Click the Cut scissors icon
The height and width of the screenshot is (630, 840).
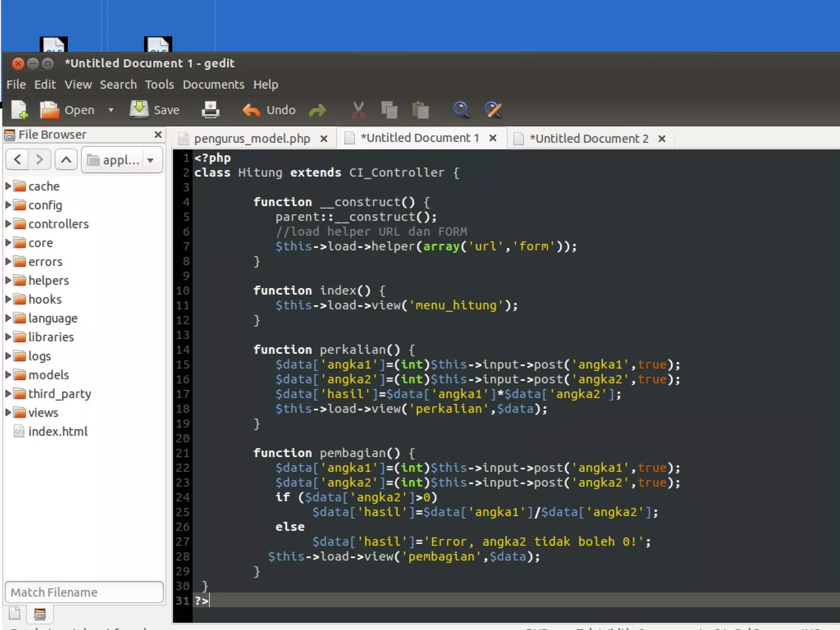coord(358,110)
